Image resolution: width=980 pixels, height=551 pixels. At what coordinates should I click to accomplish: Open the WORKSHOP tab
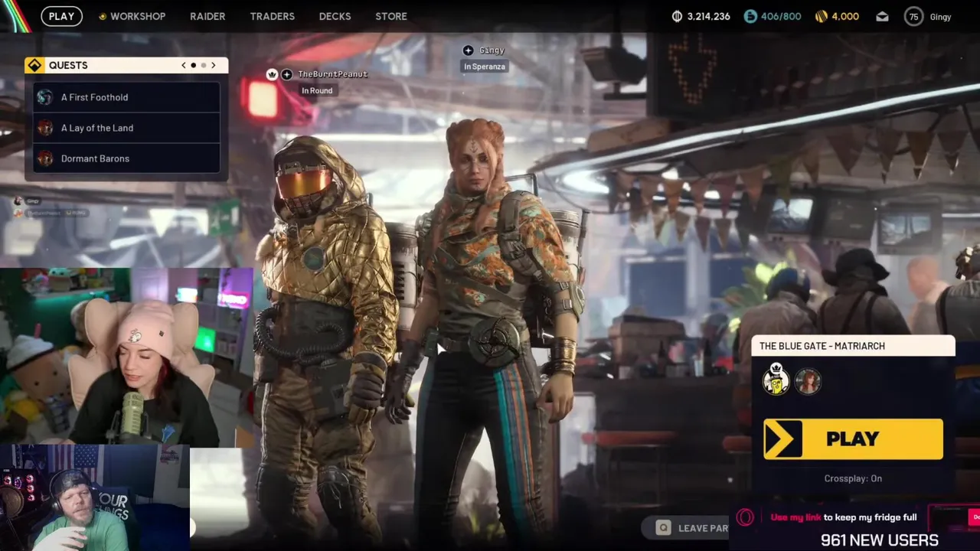(x=132, y=16)
